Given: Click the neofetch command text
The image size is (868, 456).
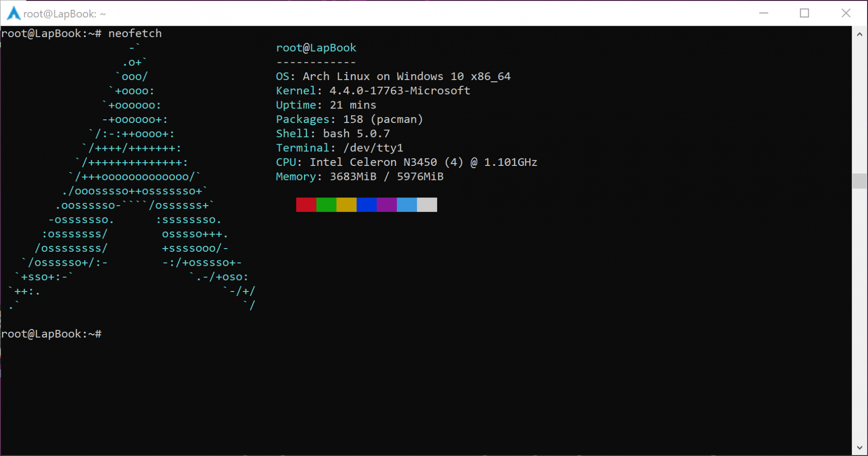Looking at the screenshot, I should [135, 33].
